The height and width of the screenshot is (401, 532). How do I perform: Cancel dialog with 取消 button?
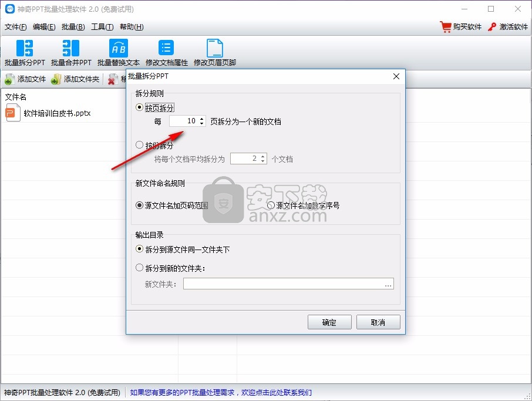[x=378, y=322]
